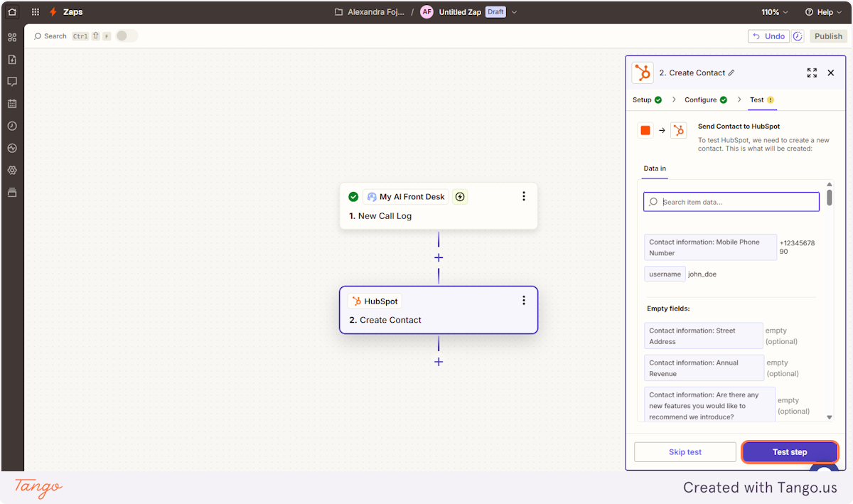853x504 pixels.
Task: Open the zap file icon in sidebar
Action: click(12, 59)
